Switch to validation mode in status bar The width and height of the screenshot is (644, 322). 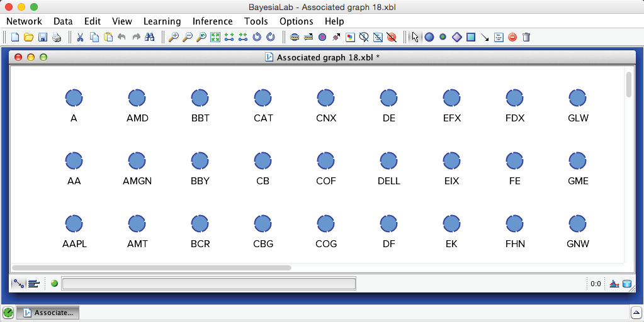tap(33, 284)
